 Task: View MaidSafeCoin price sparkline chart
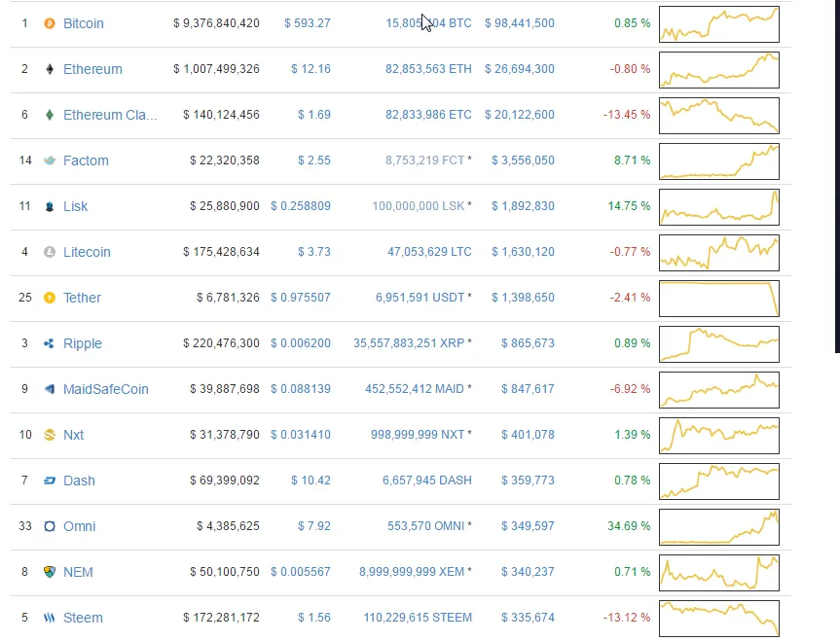tap(719, 390)
